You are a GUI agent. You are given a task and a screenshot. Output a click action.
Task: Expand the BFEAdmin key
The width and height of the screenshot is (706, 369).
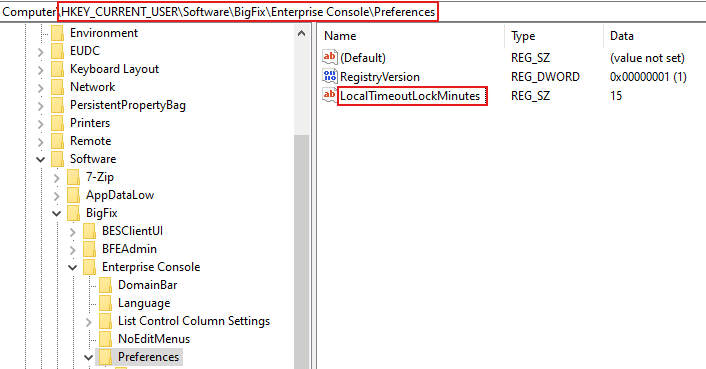(73, 250)
